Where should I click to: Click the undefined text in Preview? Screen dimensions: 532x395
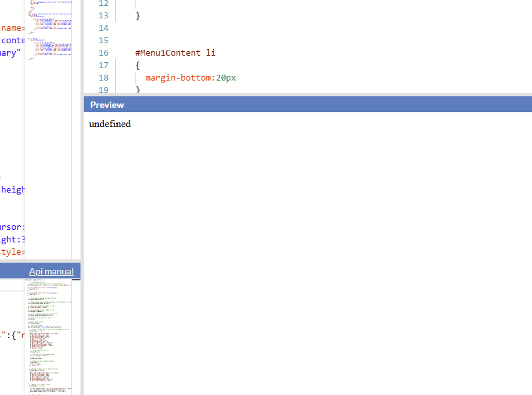tap(110, 124)
